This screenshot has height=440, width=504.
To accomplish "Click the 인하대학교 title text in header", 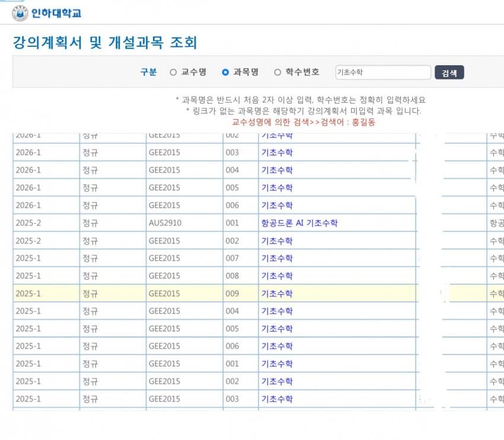I will click(x=56, y=12).
